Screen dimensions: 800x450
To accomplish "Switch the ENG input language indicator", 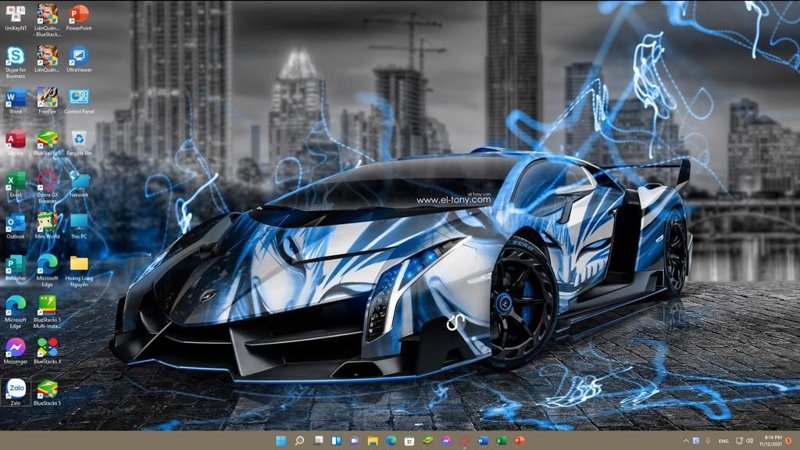I will (x=723, y=441).
